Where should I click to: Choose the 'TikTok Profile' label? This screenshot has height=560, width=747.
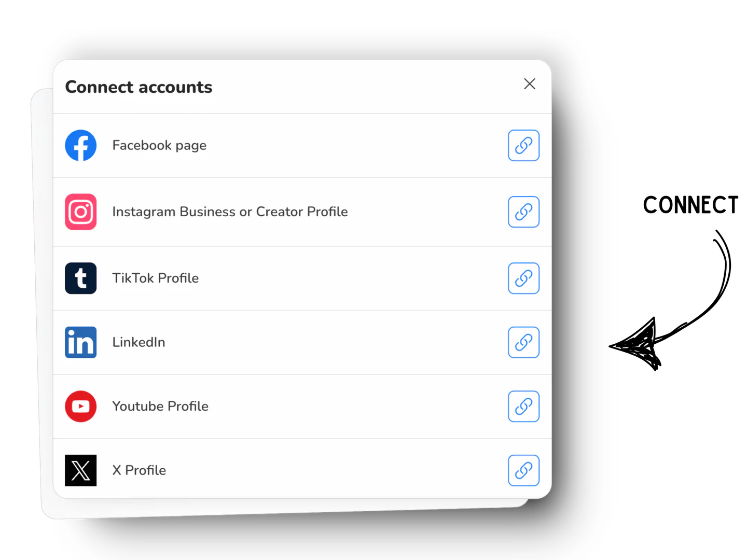click(155, 278)
